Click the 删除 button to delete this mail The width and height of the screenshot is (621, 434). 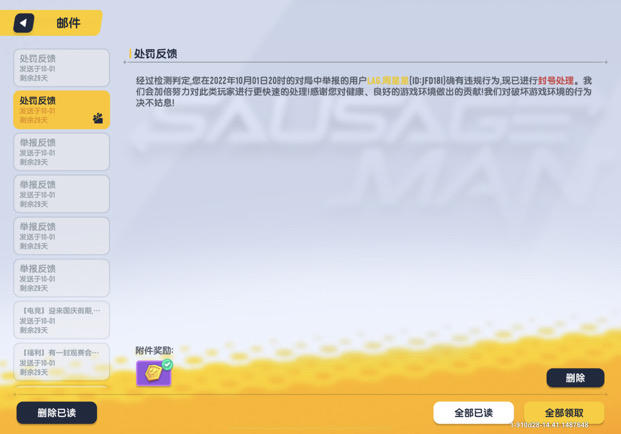pyautogui.click(x=575, y=378)
